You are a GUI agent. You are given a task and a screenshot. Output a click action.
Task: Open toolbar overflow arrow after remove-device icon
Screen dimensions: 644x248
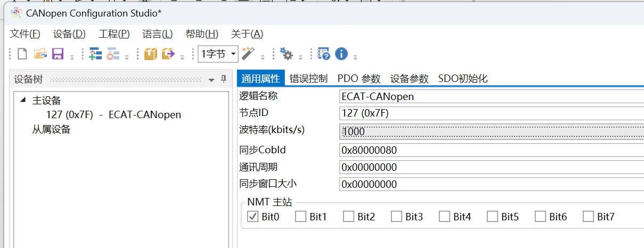point(127,57)
